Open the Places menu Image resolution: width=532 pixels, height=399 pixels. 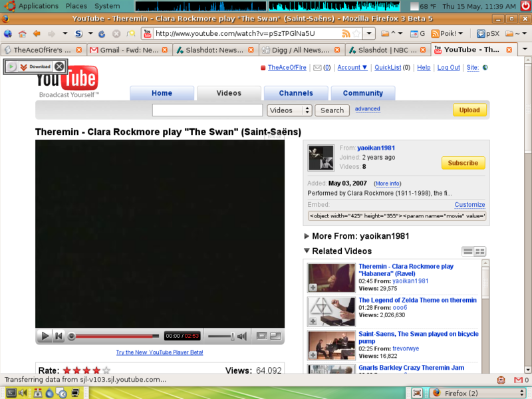(x=76, y=6)
